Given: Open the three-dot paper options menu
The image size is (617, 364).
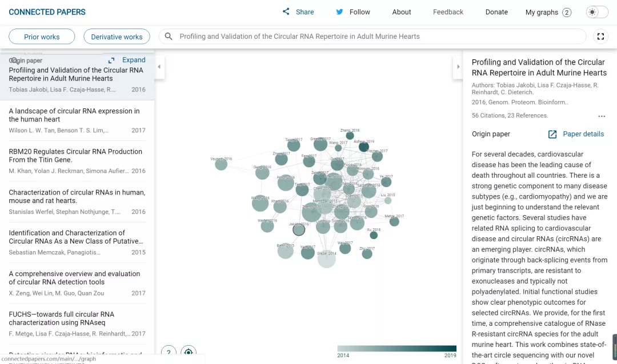Looking at the screenshot, I should point(601,116).
